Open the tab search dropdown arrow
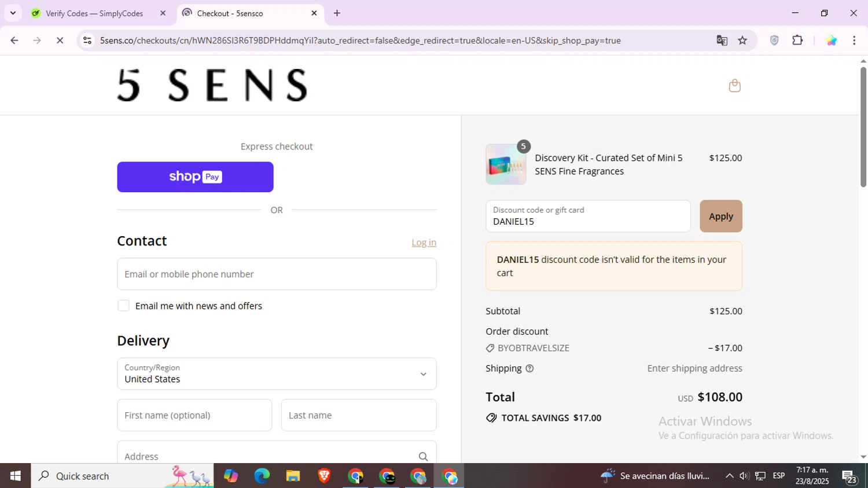Screen dimensions: 868x488 (13, 13)
